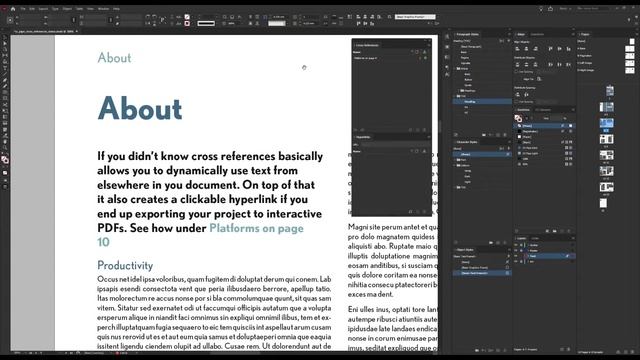Open the workspace switcher dropdown
The image size is (640, 360).
[566, 9]
